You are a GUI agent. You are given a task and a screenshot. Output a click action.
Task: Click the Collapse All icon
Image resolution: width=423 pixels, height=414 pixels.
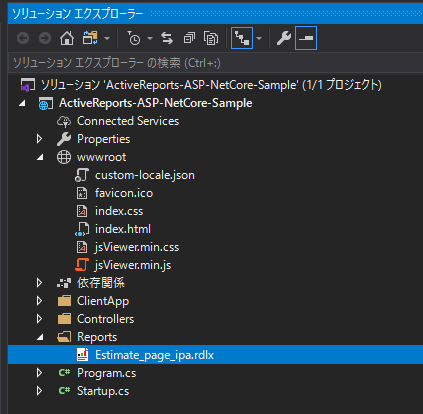pos(189,39)
